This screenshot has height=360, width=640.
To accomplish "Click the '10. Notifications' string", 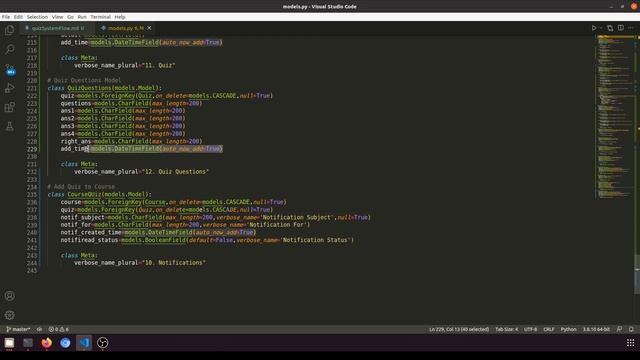I will pyautogui.click(x=174, y=262).
